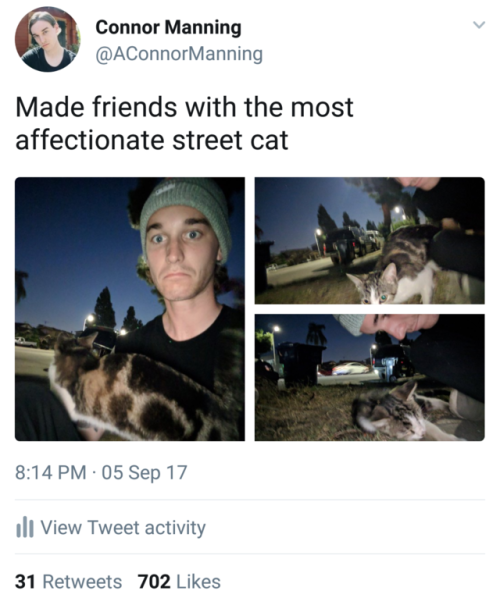Open View Tweet activity

point(123,528)
